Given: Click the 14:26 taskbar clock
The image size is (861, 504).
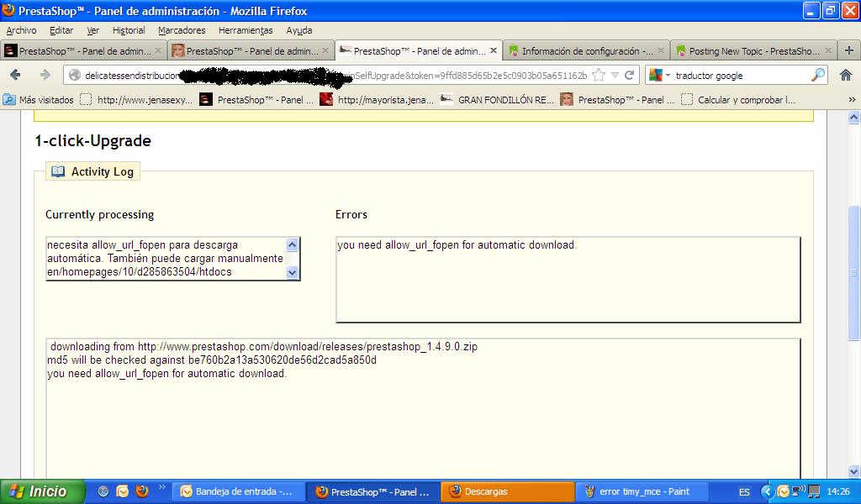Looking at the screenshot, I should pyautogui.click(x=838, y=491).
